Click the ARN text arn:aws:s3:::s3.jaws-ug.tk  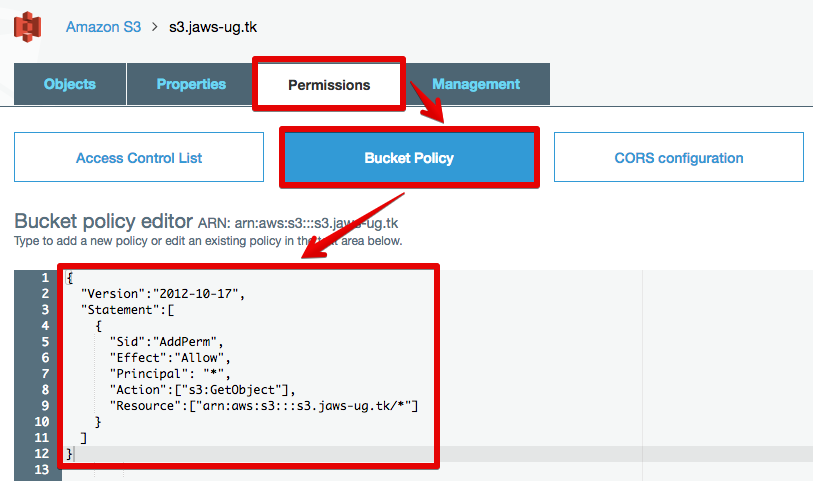(316, 223)
